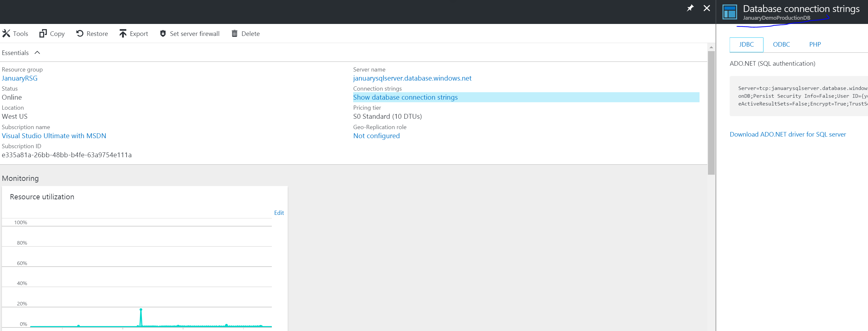This screenshot has width=868, height=331.
Task: Click the JanuaryDemoProductionDB blade subtitle
Action: pos(776,18)
